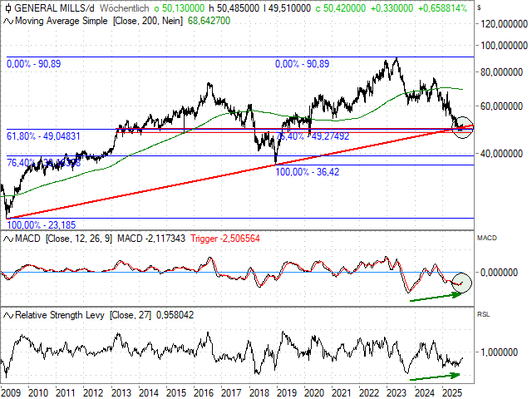Click the 80,000000 price axis label
The image size is (532, 399).
[499, 72]
